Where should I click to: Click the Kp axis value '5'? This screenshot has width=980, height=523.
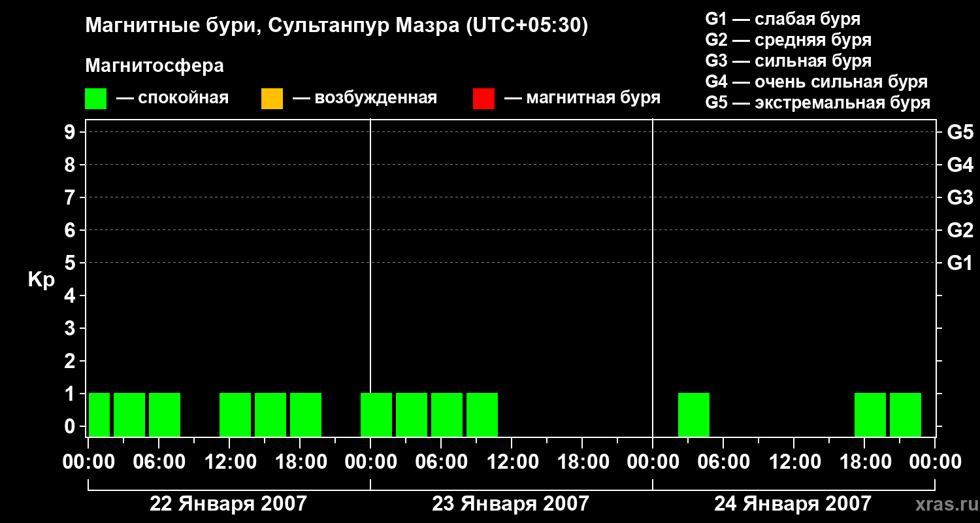pyautogui.click(x=71, y=263)
